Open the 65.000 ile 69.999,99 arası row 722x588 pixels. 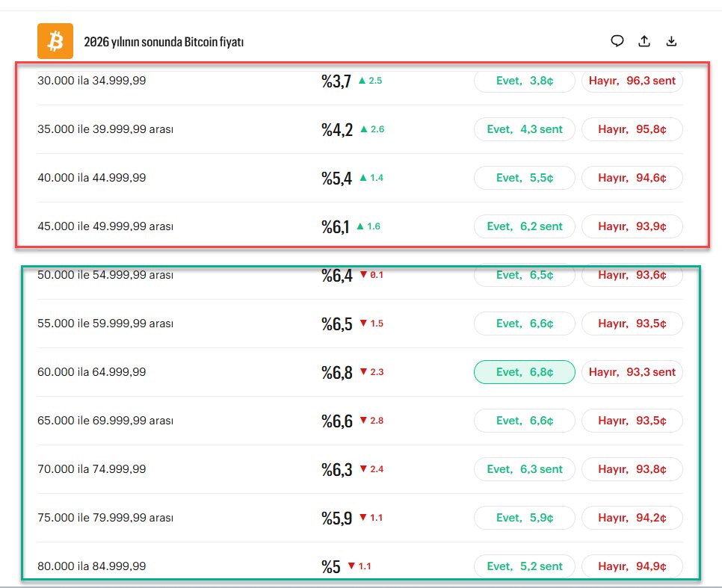105,421
